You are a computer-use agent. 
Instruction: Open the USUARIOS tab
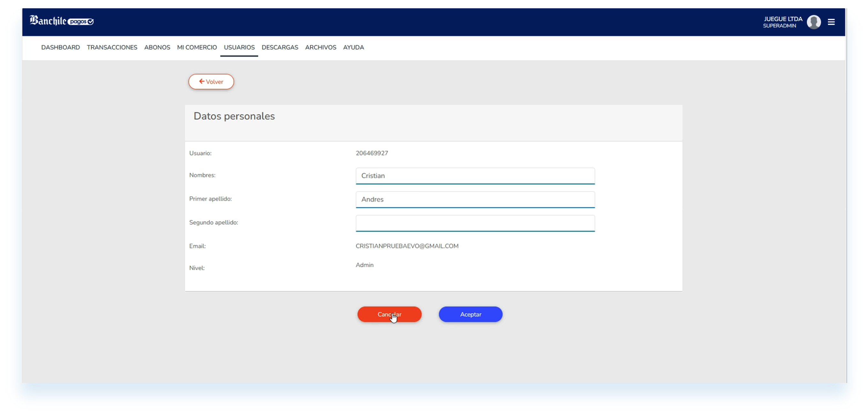(x=239, y=48)
